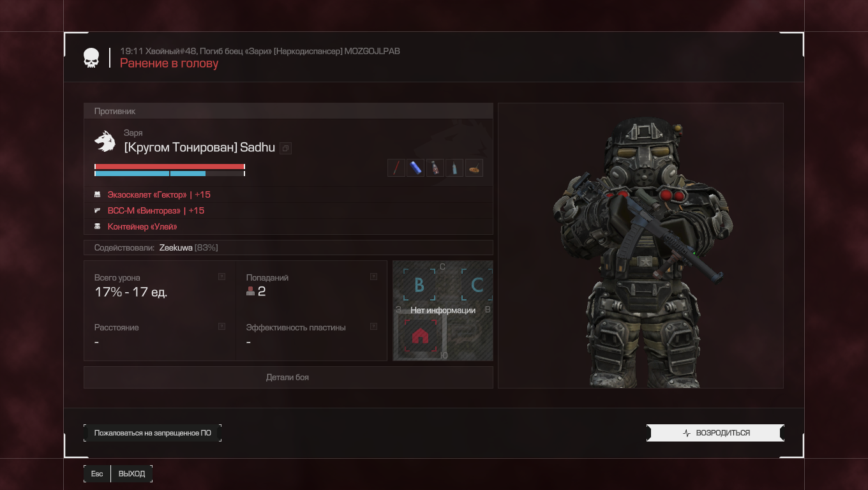The height and width of the screenshot is (490, 868).
Task: Open Контейнер «Улей» item link
Action: 142,226
